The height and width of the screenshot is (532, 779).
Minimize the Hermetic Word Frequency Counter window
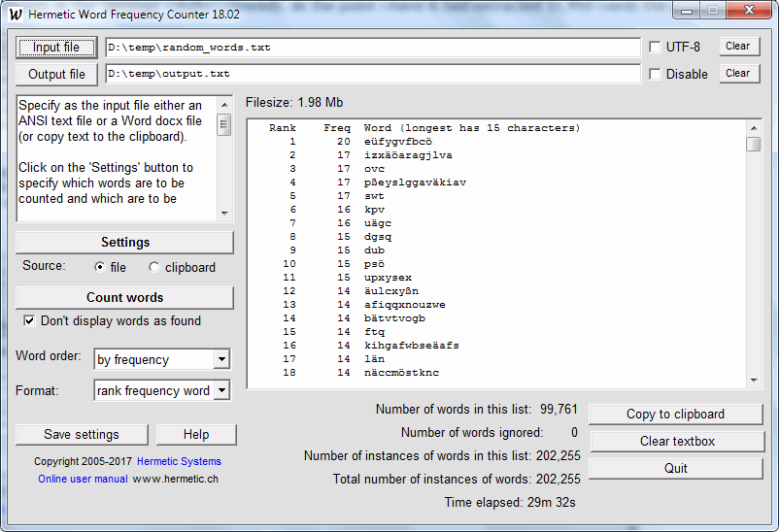(x=687, y=11)
